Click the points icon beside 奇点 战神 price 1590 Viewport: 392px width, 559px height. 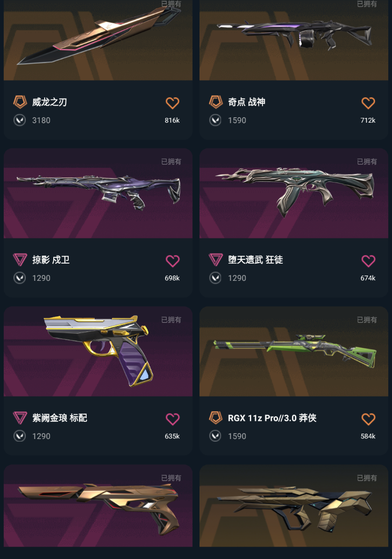point(215,120)
